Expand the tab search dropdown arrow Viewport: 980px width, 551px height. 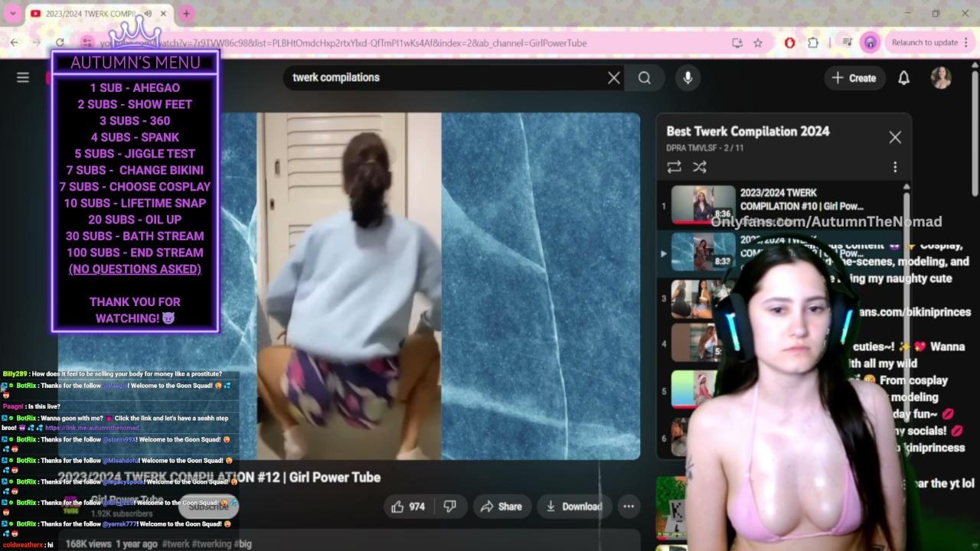coord(12,13)
